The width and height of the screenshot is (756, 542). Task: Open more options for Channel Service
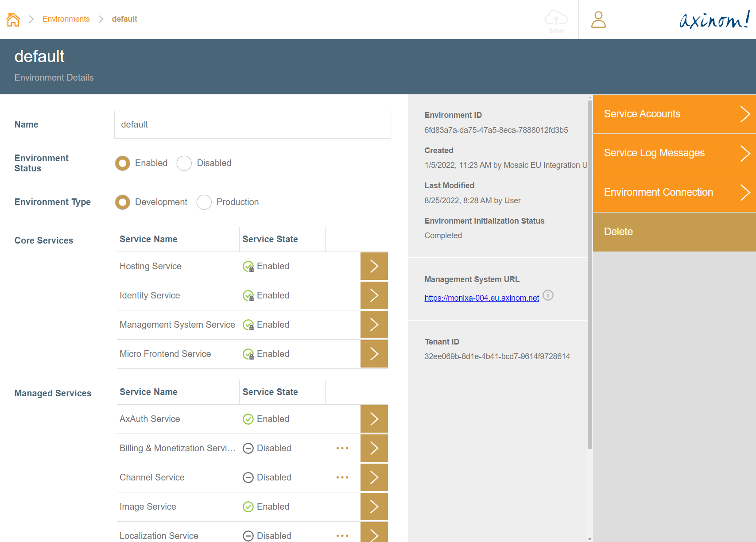coord(342,477)
